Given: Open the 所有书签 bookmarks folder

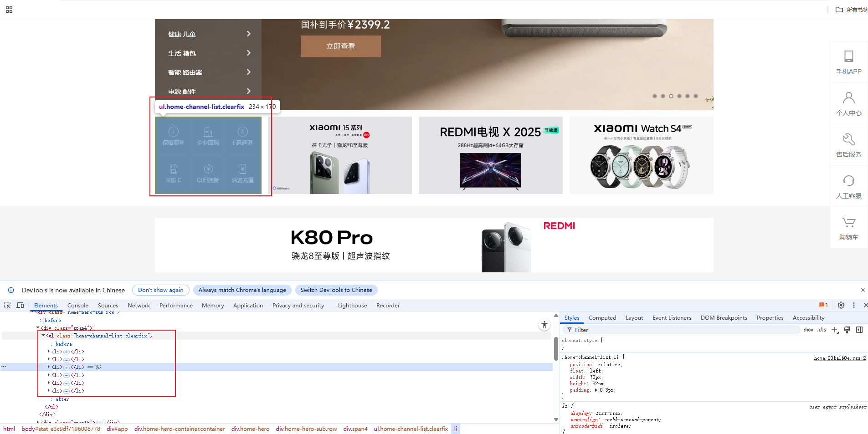Looking at the screenshot, I should pos(852,10).
